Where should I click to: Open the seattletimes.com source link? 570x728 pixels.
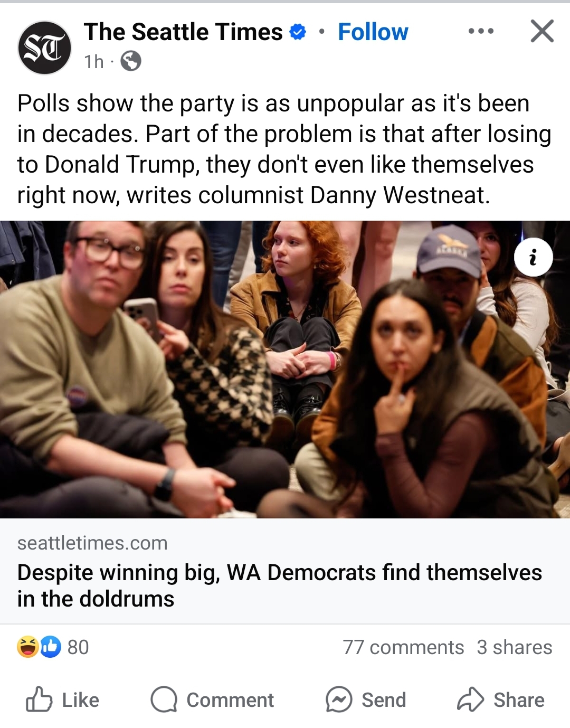pos(92,543)
